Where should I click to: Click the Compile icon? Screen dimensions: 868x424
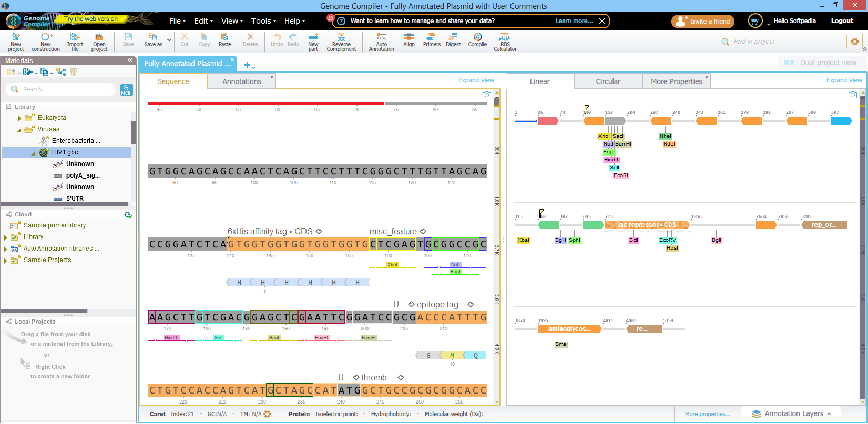[477, 40]
